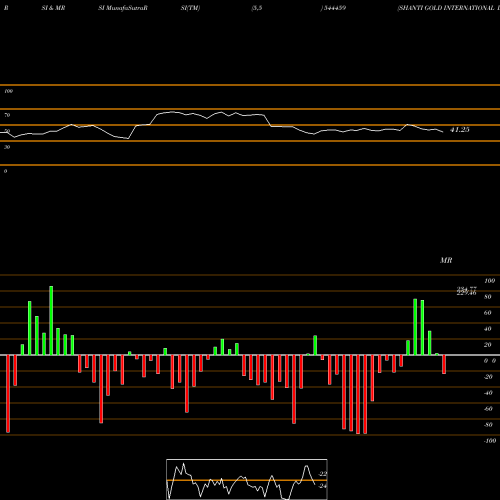Click the 40 label on the MR axis

488,329
